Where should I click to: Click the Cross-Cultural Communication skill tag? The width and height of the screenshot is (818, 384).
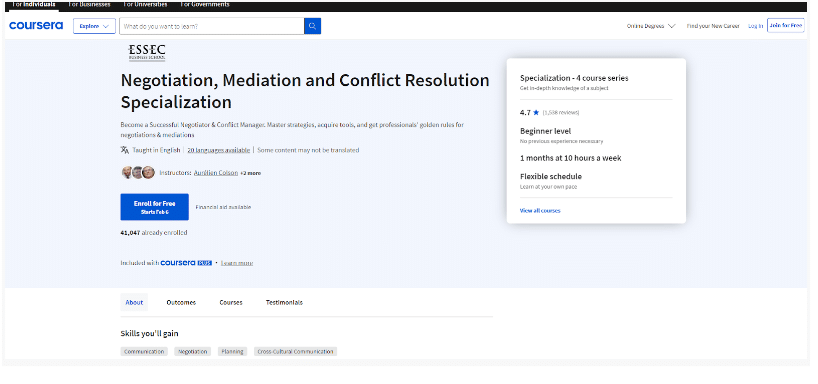coord(295,352)
